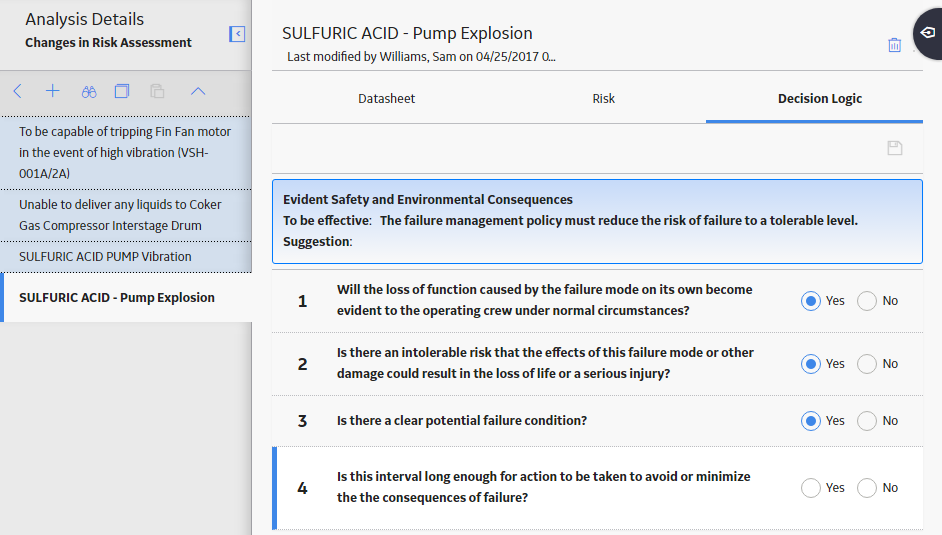Delete the record with the trash icon
The width and height of the screenshot is (942, 535).
point(895,45)
